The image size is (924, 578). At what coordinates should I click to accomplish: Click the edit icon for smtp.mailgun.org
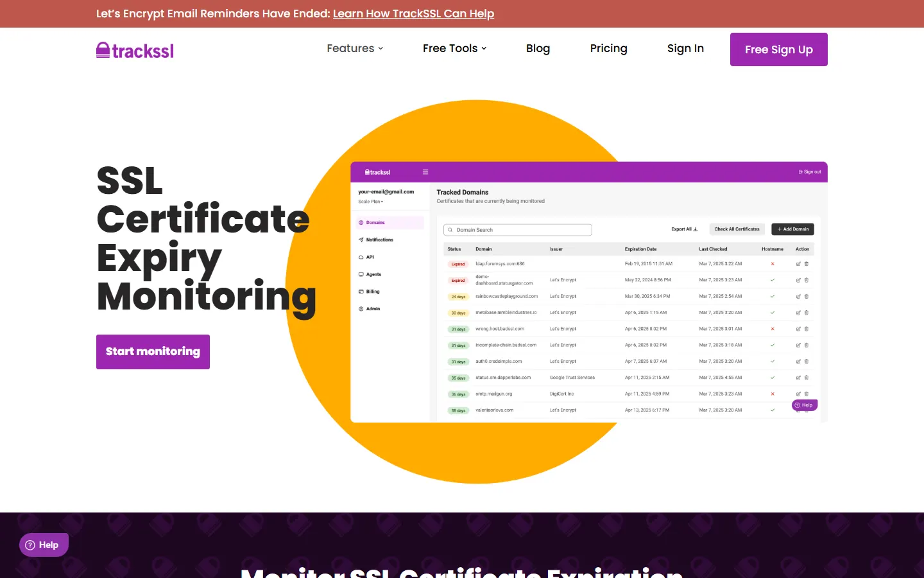[x=798, y=394]
